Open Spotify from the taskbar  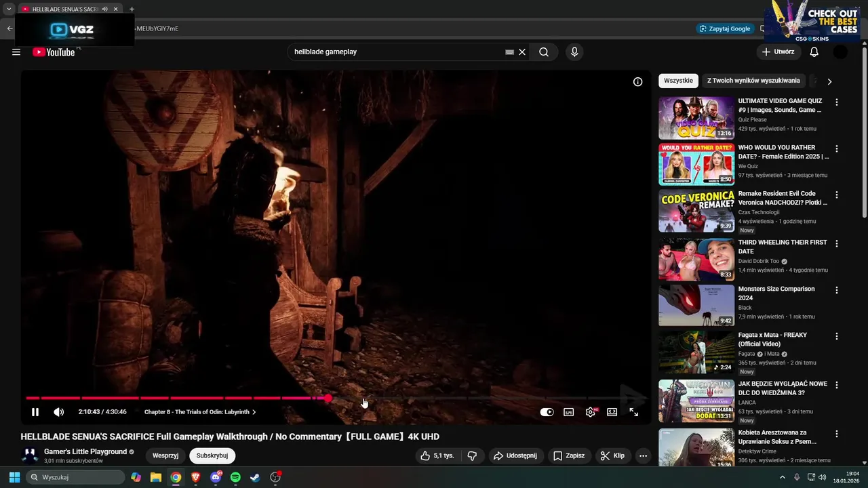[235, 477]
